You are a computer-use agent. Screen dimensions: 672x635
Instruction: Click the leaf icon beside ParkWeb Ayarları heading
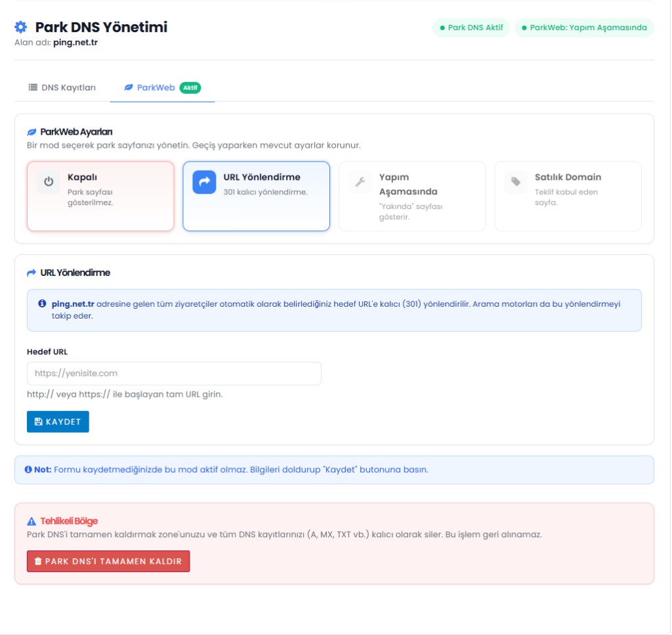tap(31, 132)
